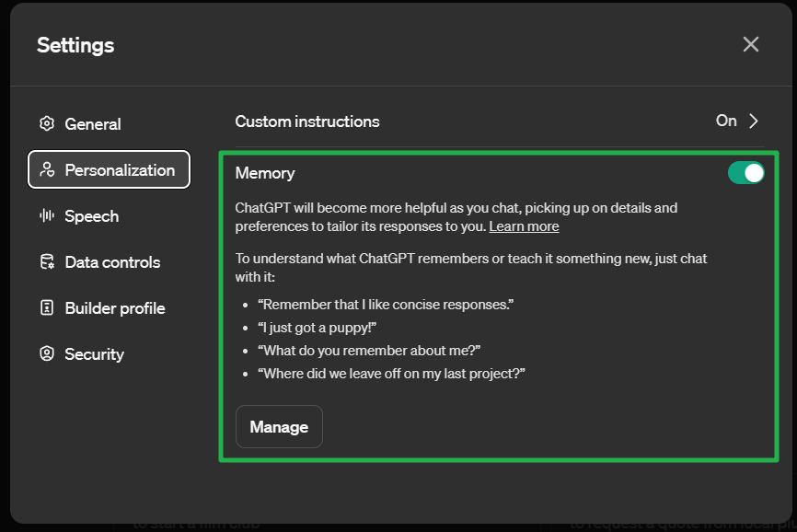Switch to the Speech tab
The image size is (797, 532).
[109, 216]
